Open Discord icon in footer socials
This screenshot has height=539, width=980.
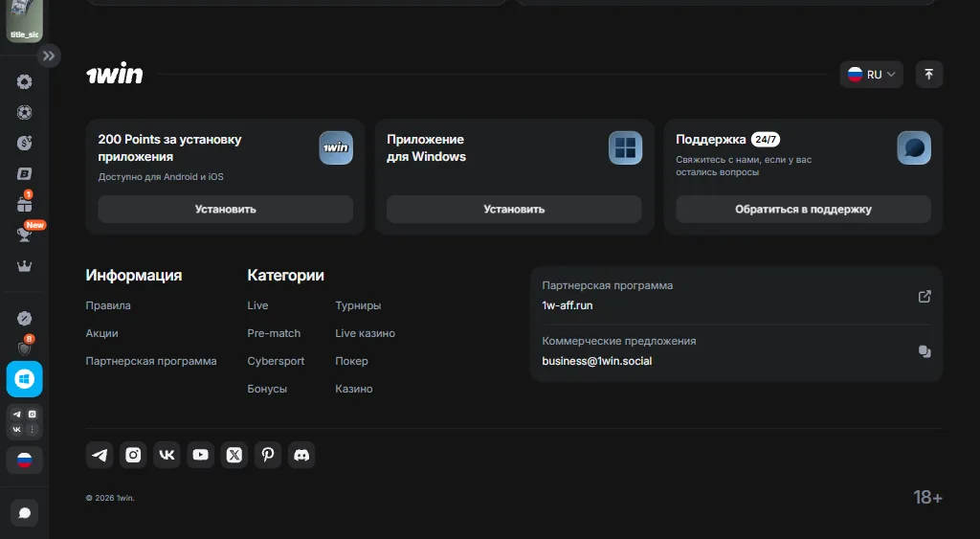pos(301,455)
